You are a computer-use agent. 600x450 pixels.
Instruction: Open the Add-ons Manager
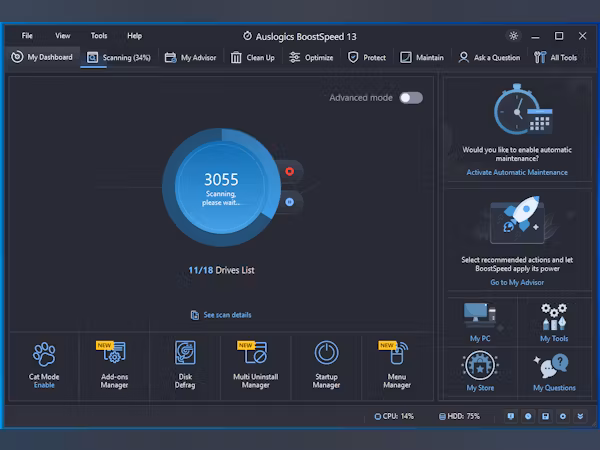click(115, 364)
